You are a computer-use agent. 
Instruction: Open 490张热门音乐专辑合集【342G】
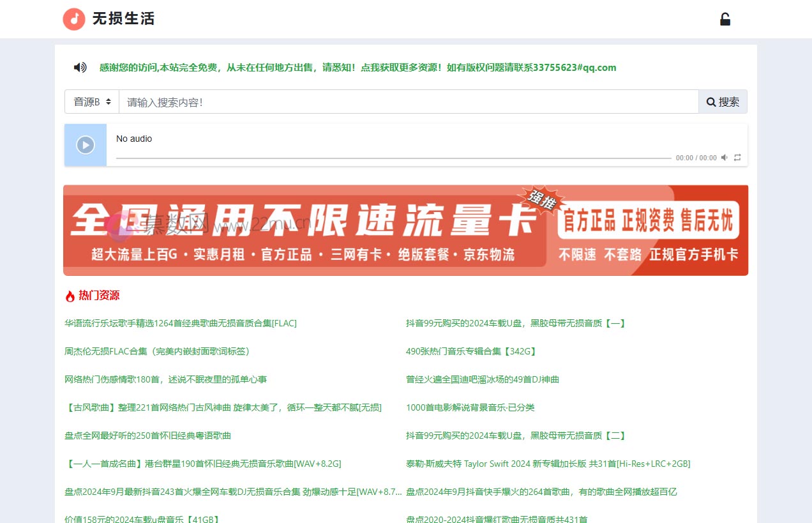coord(470,351)
